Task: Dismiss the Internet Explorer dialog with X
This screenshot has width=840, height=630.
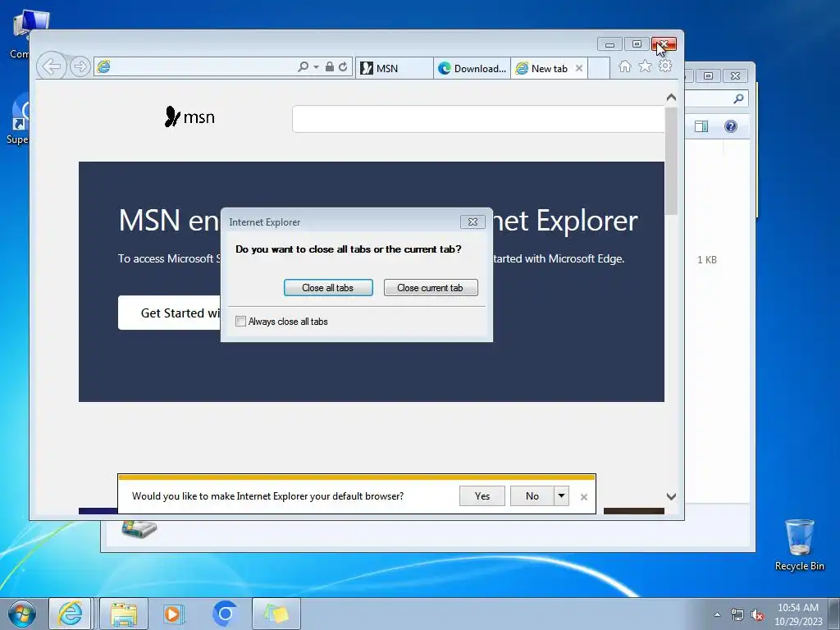Action: (472, 221)
